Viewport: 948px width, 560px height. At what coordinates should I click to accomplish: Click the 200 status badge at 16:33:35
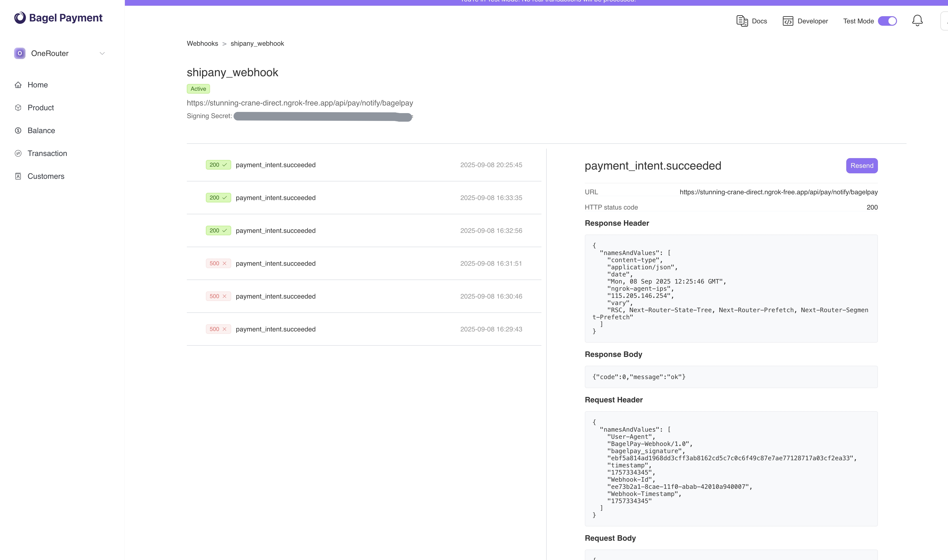point(218,198)
